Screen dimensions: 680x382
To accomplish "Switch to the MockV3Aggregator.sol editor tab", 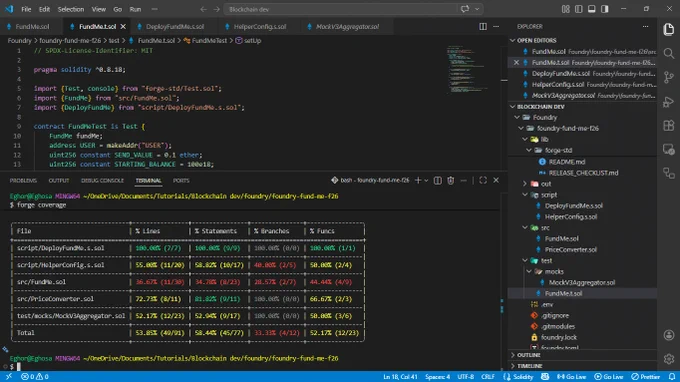I will (x=347, y=26).
